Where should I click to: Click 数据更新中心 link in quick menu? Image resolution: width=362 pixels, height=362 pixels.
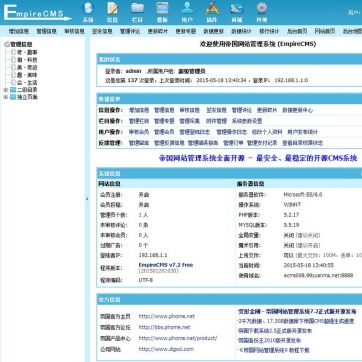pyautogui.click(x=298, y=110)
